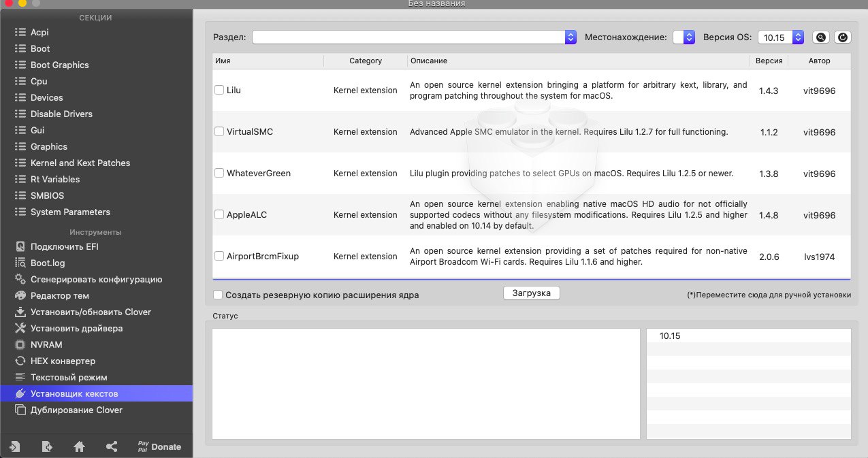This screenshot has height=458, width=868.
Task: Sort by the Category column header
Action: [x=366, y=61]
